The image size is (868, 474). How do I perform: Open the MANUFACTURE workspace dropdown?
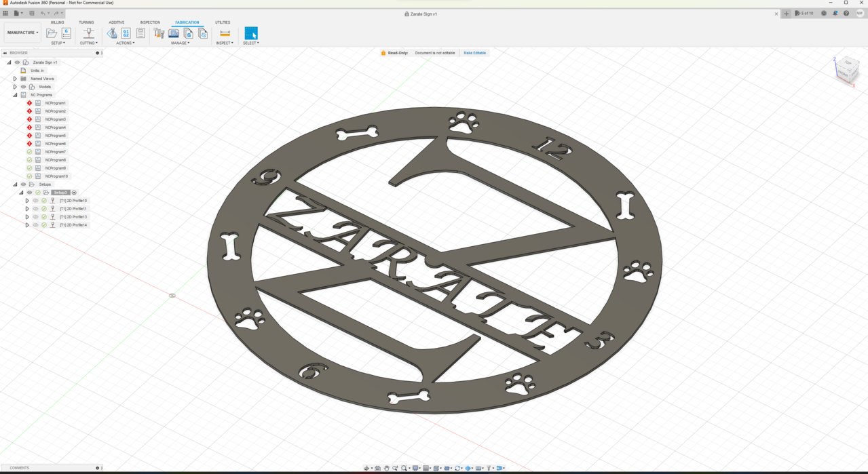pyautogui.click(x=23, y=33)
